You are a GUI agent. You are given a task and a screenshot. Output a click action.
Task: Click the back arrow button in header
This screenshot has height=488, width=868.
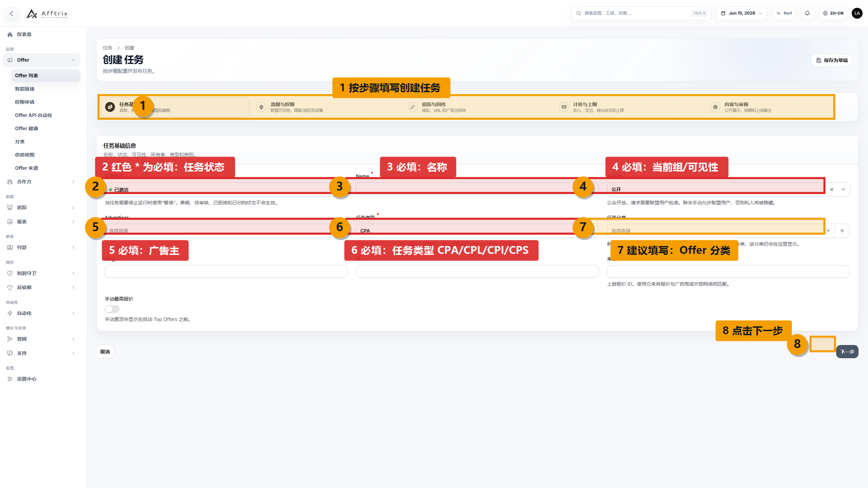12,14
